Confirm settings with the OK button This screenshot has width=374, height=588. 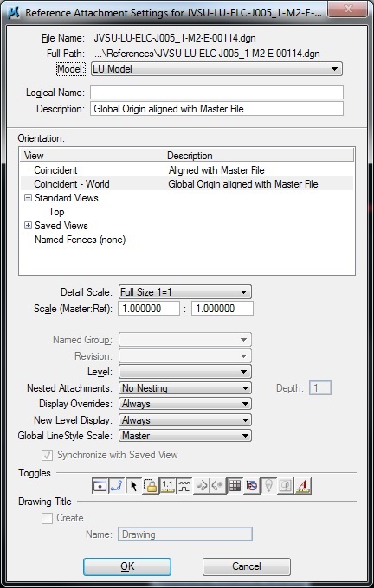point(127,566)
